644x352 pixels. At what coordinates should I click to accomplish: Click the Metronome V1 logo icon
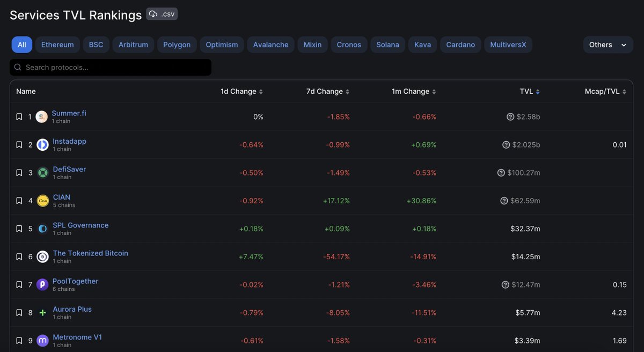coord(42,340)
